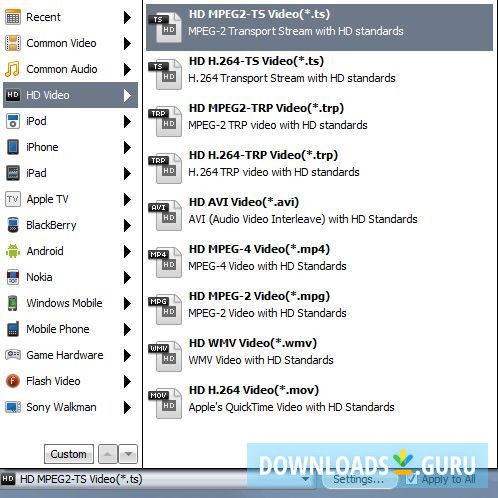Click the Common Audio music note icon
Image resolution: width=498 pixels, height=498 pixels.
point(13,69)
